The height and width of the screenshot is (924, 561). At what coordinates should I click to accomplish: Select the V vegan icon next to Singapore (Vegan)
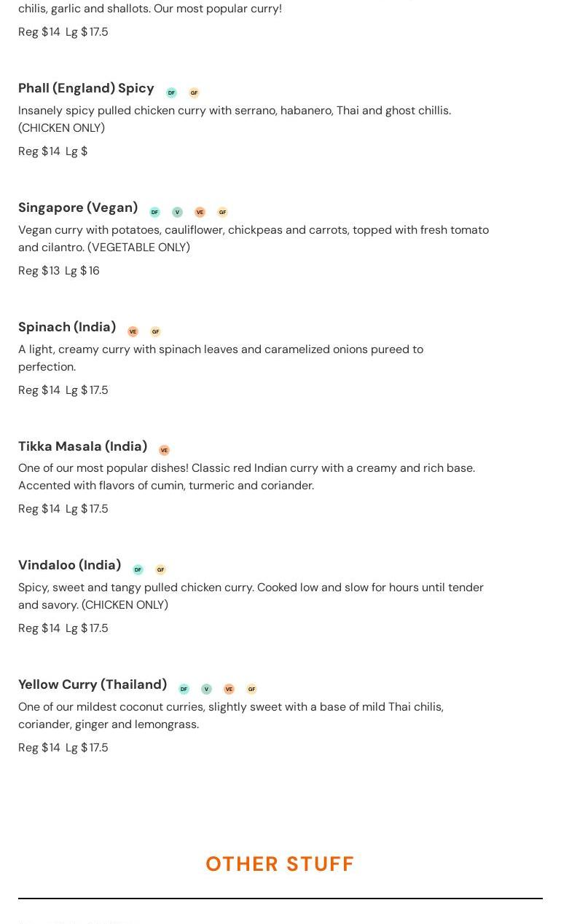coord(177,212)
